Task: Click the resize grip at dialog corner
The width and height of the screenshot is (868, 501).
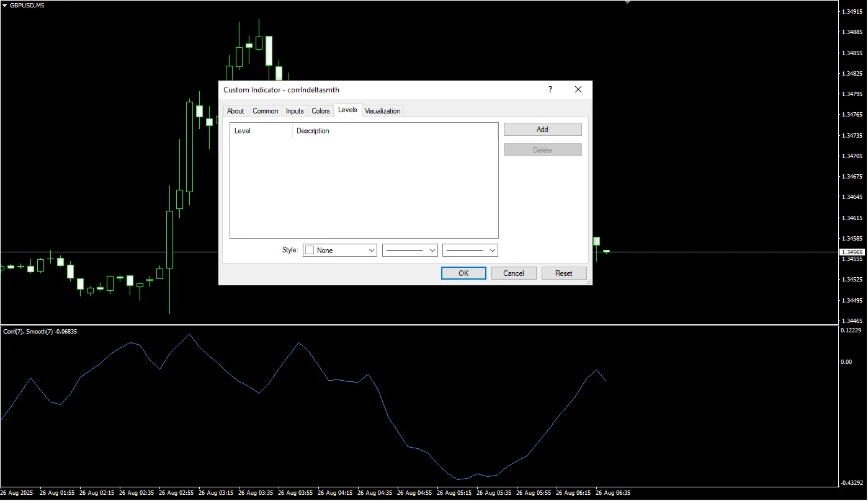Action: click(x=589, y=282)
